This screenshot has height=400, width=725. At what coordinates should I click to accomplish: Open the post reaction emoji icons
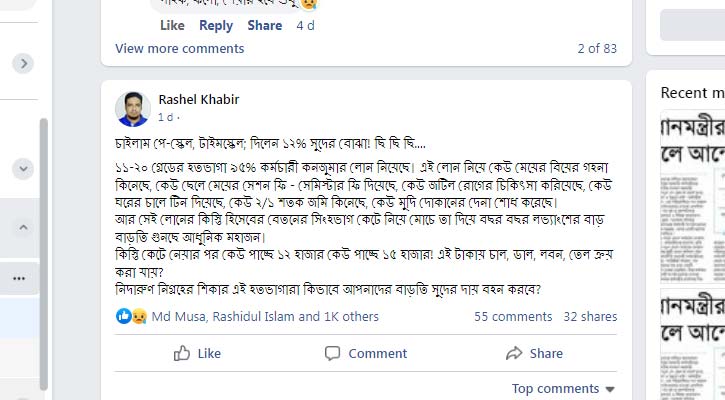(x=131, y=316)
